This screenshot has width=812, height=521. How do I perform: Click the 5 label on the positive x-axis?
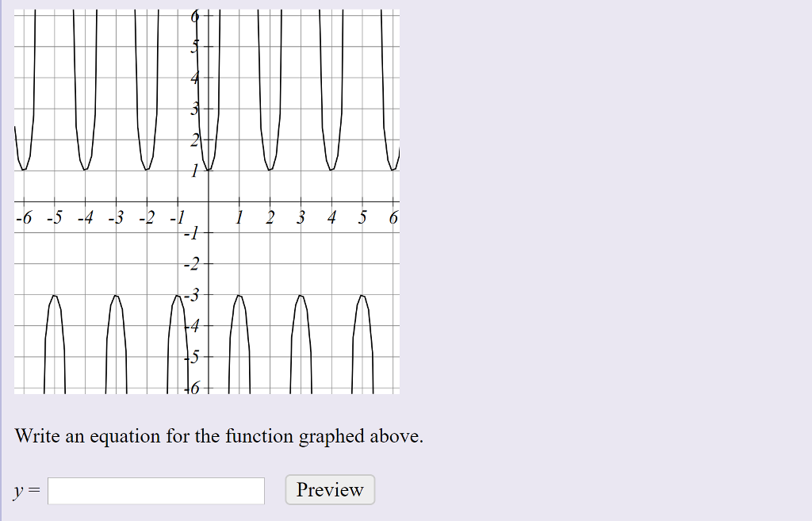click(361, 216)
